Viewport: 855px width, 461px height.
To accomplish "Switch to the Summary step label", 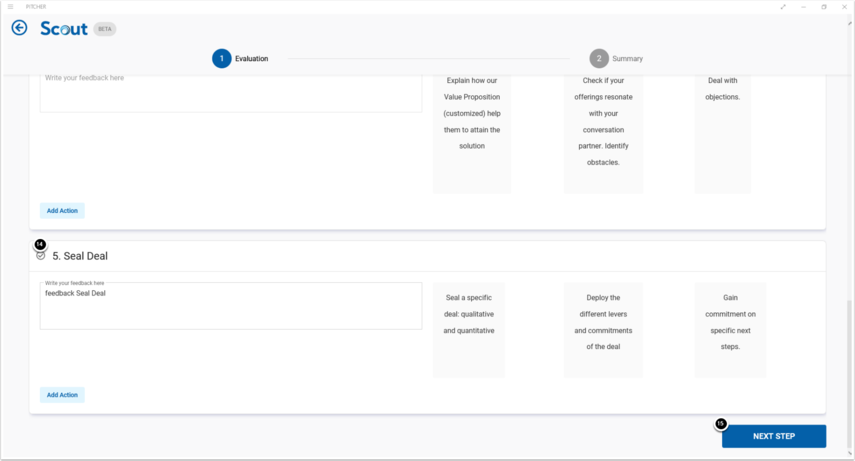I will [x=628, y=59].
